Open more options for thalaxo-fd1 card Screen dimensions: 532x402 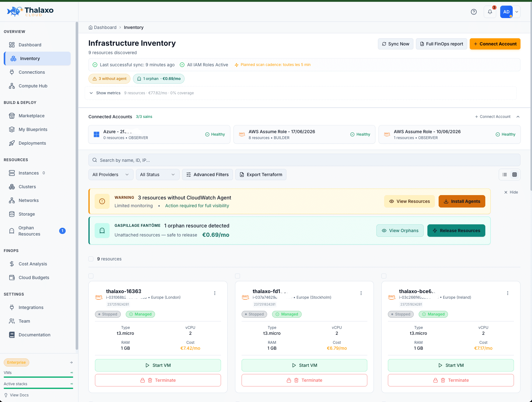pyautogui.click(x=361, y=293)
